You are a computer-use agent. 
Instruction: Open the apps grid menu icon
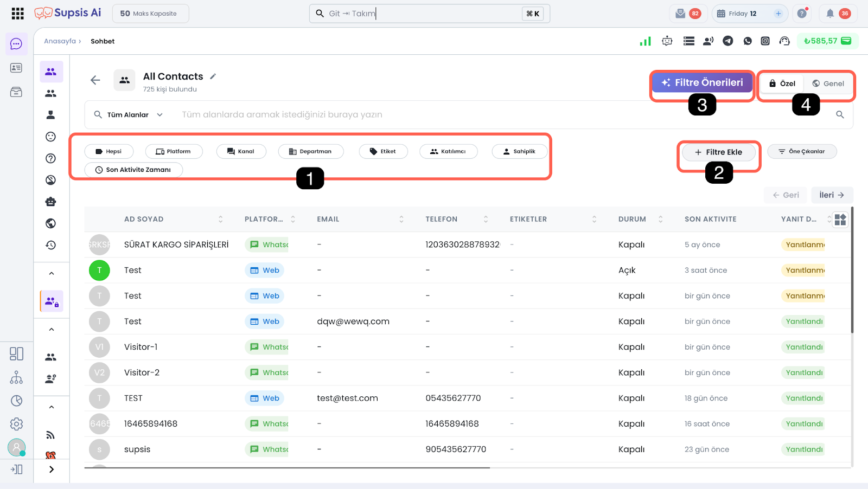(17, 14)
